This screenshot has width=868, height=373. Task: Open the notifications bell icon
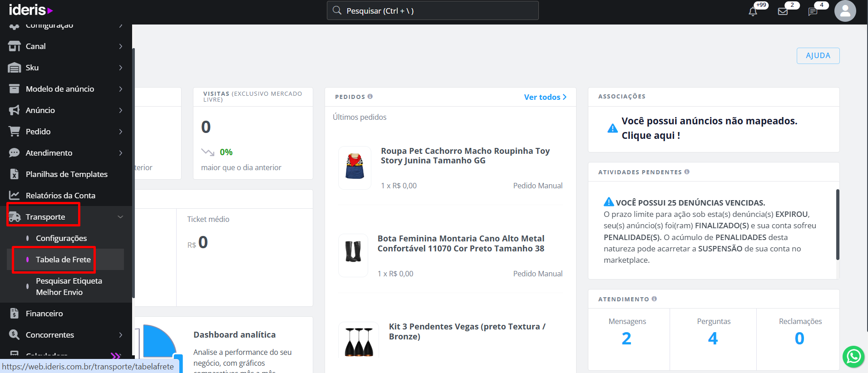pyautogui.click(x=753, y=12)
